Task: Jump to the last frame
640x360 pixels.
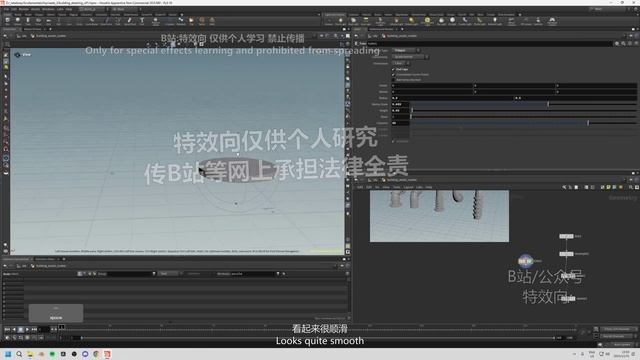Action: pyautogui.click(x=35, y=329)
